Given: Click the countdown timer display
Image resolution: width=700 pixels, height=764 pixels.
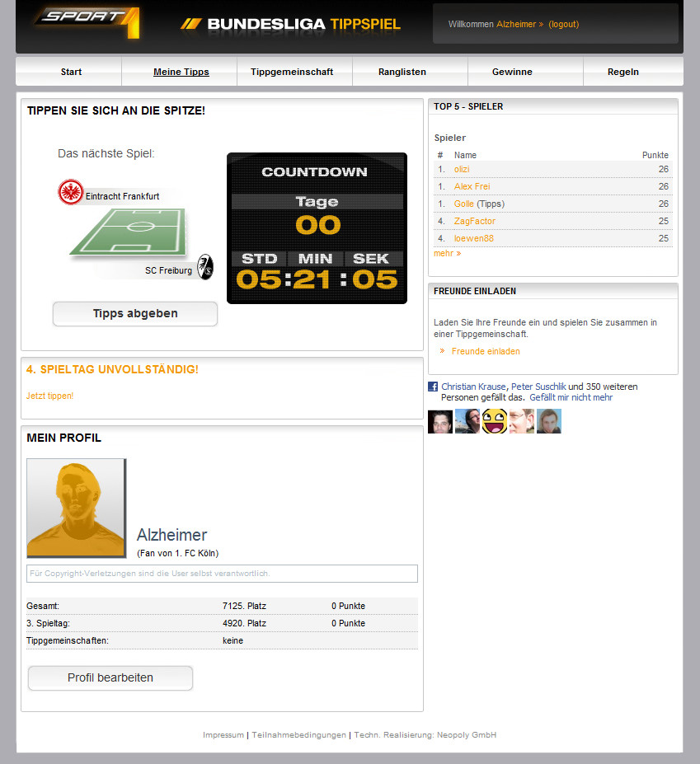Looking at the screenshot, I should tap(317, 228).
